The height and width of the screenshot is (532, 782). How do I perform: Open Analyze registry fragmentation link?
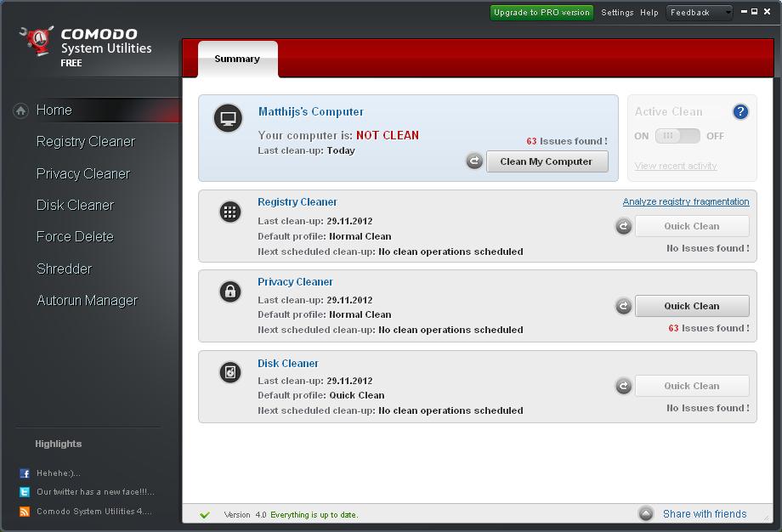point(686,202)
